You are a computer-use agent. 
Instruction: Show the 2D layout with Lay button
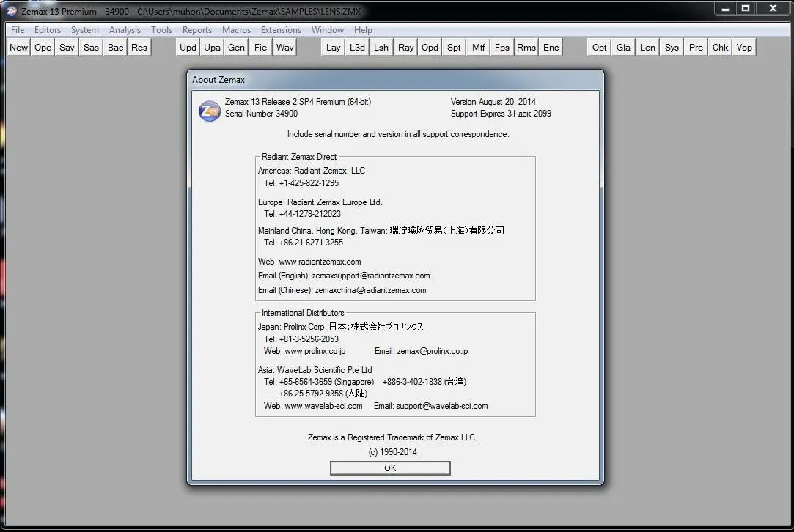pos(333,48)
